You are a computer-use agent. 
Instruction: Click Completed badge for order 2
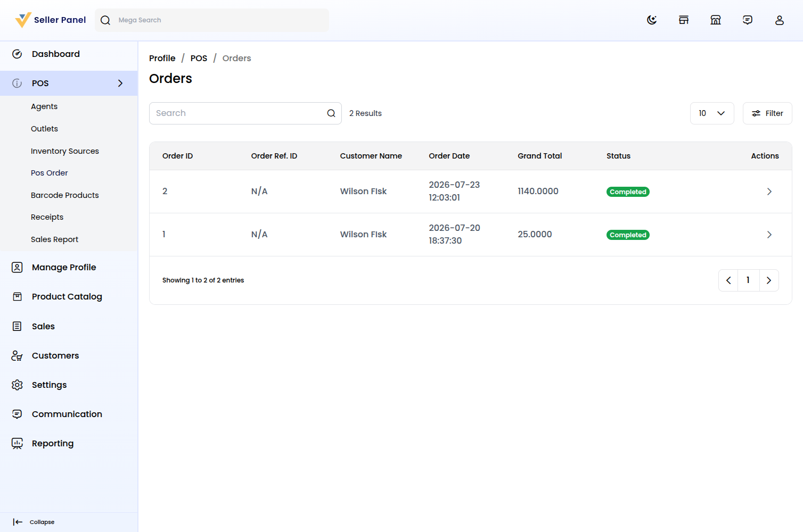point(628,192)
